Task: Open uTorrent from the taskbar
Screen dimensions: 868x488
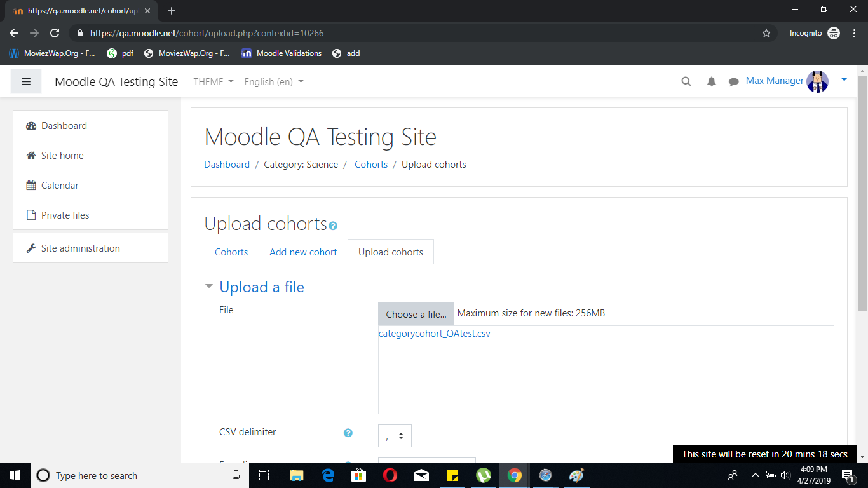Action: (x=484, y=475)
